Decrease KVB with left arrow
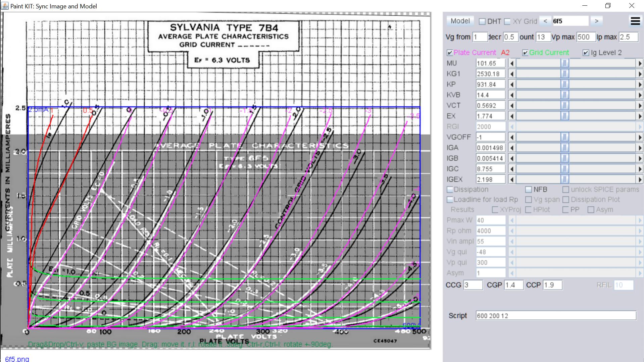This screenshot has width=644, height=362. [x=512, y=95]
